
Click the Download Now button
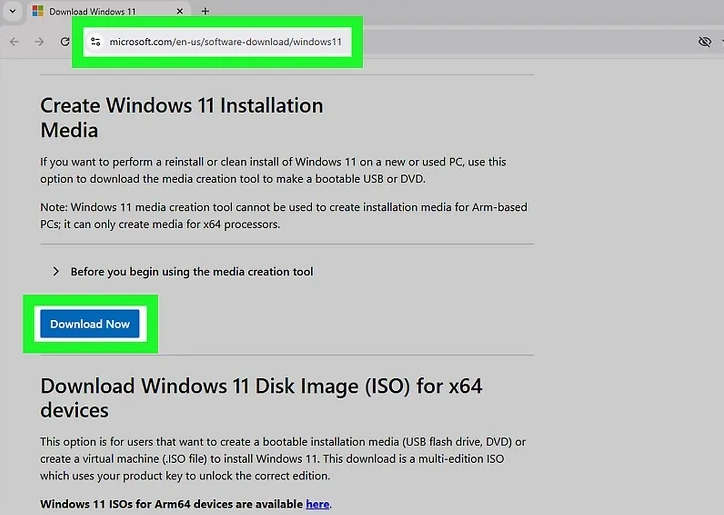[x=90, y=324]
